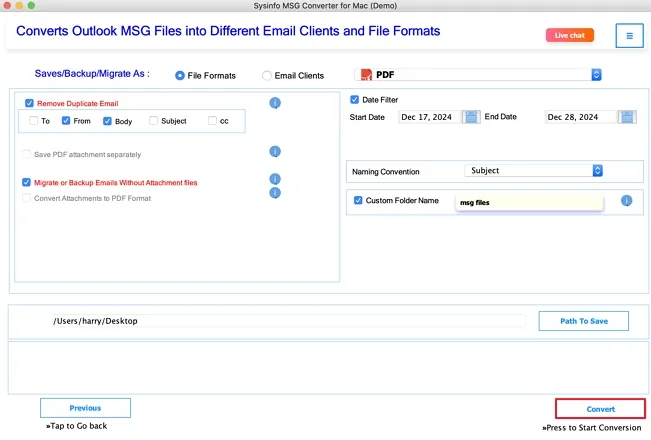Enable the To duplicate criteria checkbox
Viewport: 651px width, 440px height.
(34, 121)
